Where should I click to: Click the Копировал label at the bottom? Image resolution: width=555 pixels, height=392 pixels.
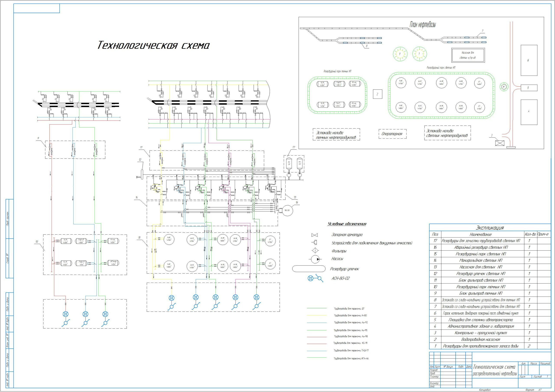(x=485, y=390)
